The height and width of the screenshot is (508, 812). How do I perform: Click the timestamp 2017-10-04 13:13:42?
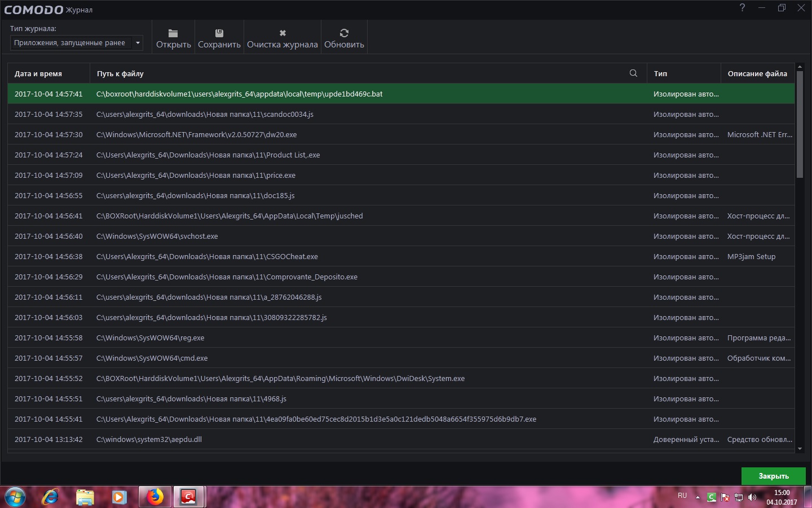click(48, 440)
